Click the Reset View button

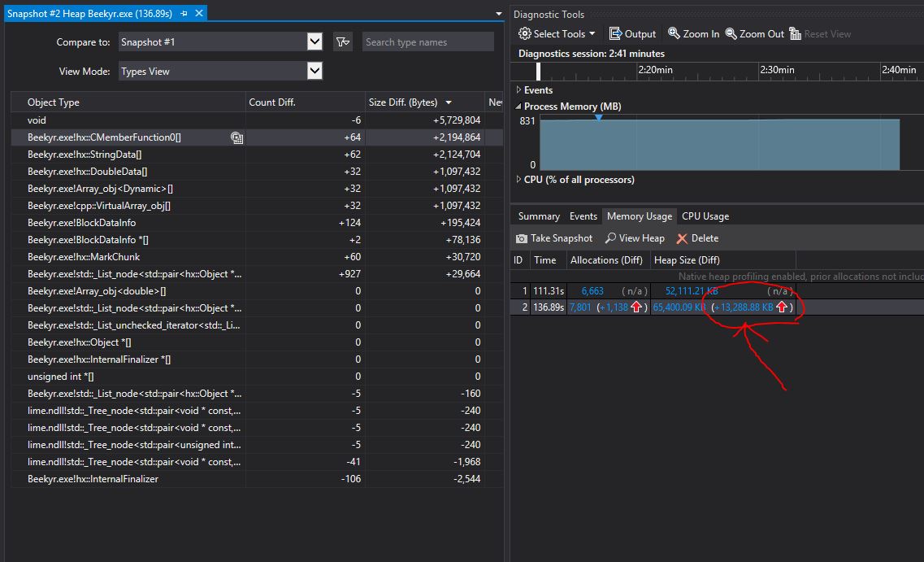click(822, 33)
